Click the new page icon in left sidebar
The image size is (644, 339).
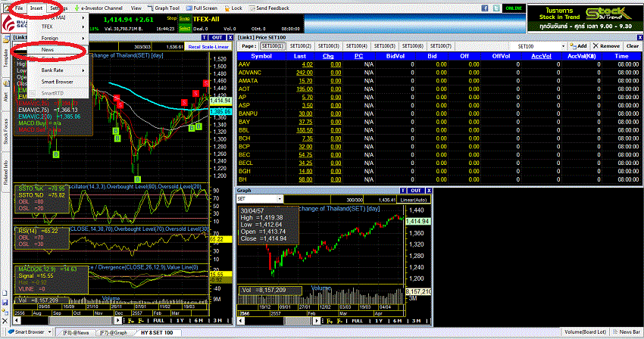click(5, 293)
